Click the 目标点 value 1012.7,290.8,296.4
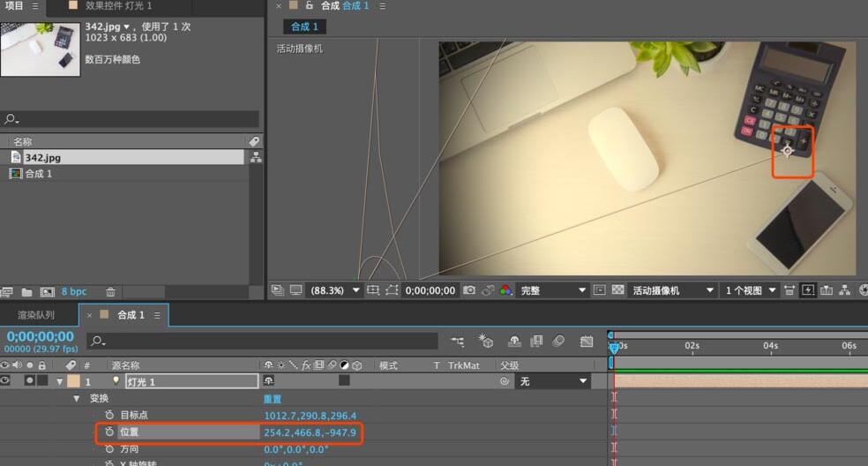The image size is (868, 466). [310, 415]
